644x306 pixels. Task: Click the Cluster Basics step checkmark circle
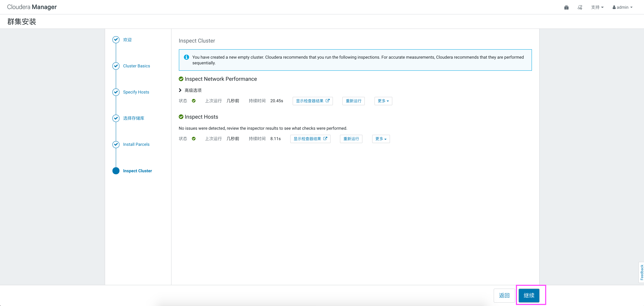point(116,66)
